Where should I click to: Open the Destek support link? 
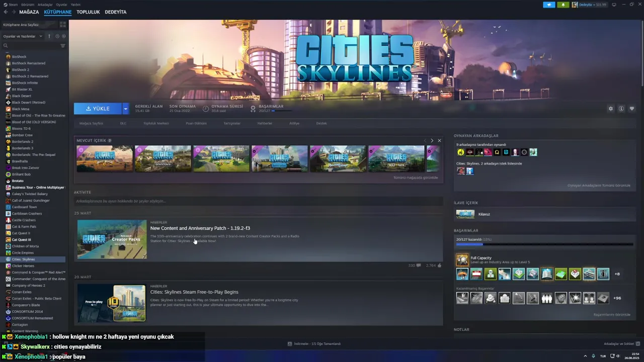321,123
